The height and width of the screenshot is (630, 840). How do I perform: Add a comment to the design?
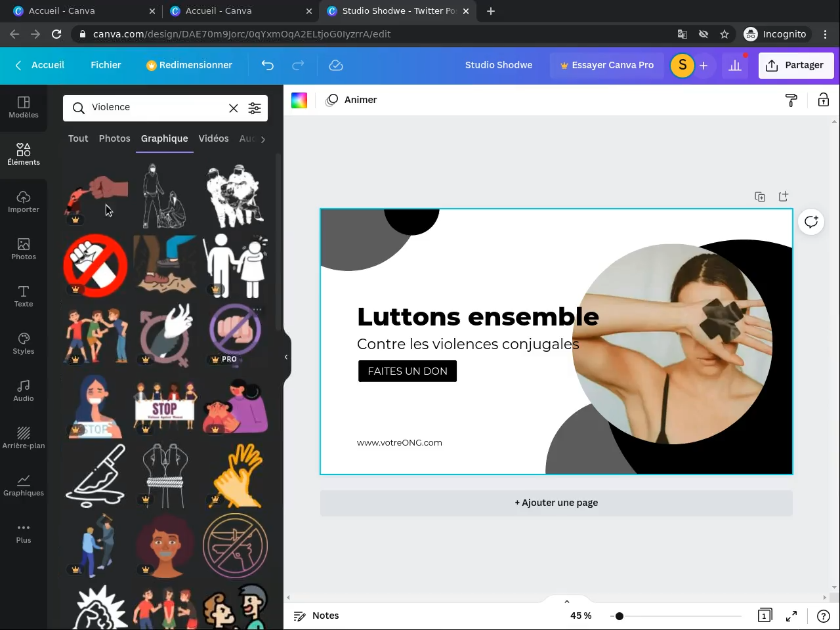coord(811,222)
